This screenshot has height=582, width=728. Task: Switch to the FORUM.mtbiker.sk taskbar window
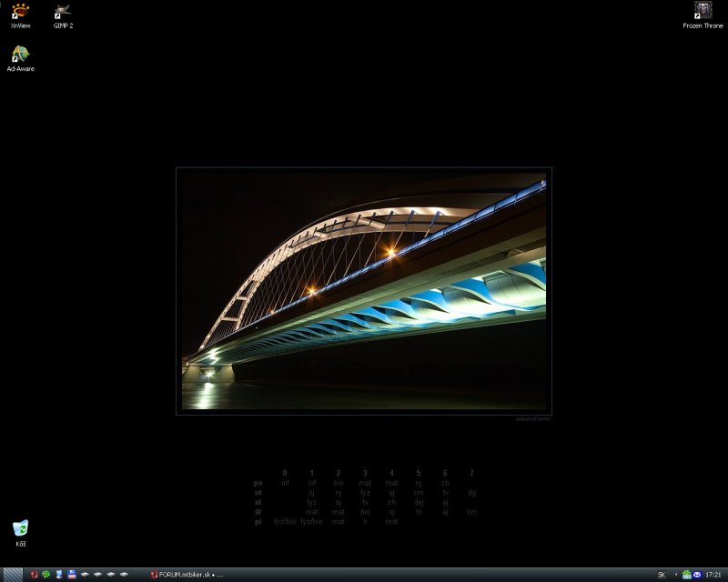coord(187,575)
